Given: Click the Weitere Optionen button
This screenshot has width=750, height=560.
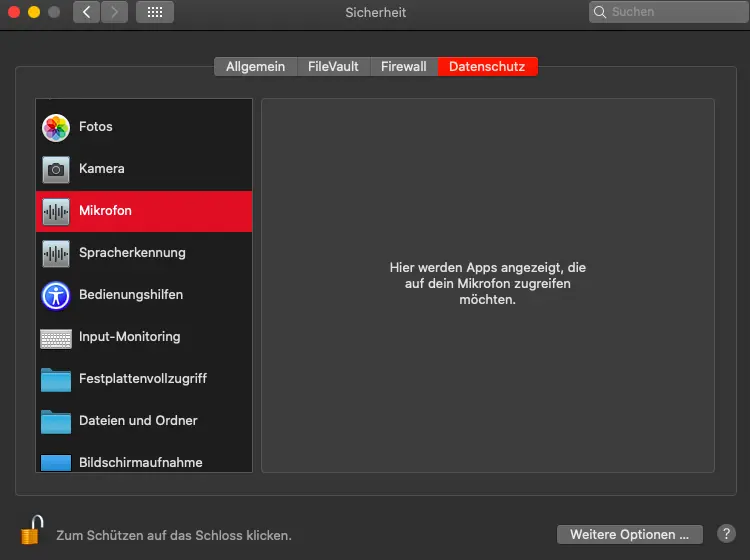Looking at the screenshot, I should (629, 534).
